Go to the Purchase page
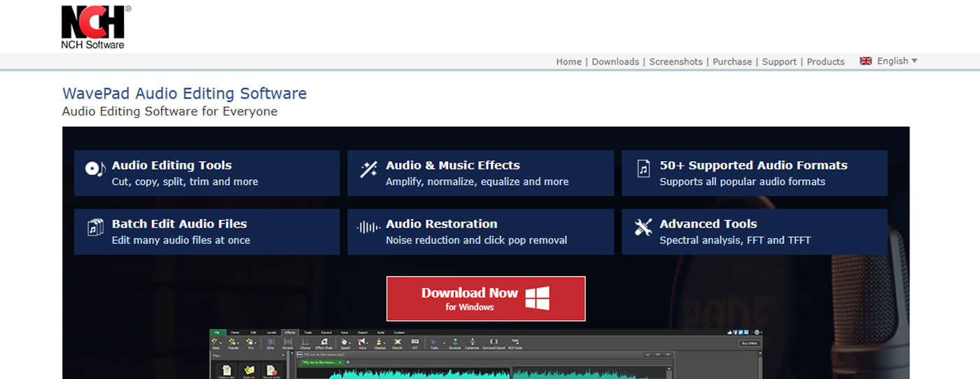The width and height of the screenshot is (980, 379). pos(732,62)
